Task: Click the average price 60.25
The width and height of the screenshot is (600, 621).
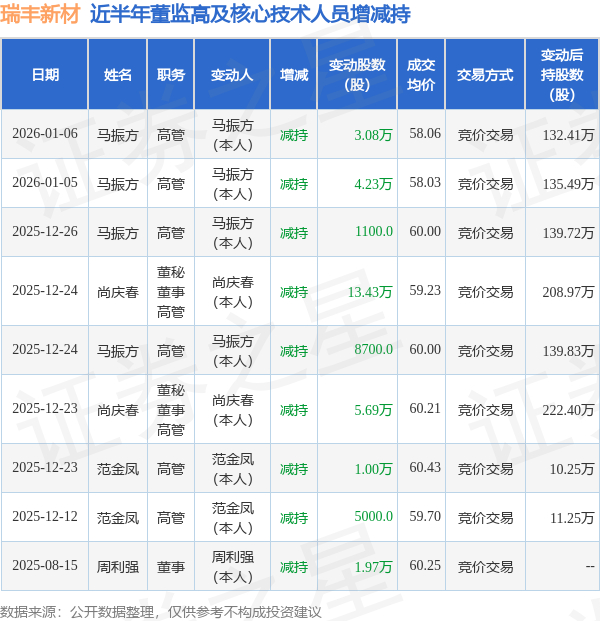Action: click(425, 566)
